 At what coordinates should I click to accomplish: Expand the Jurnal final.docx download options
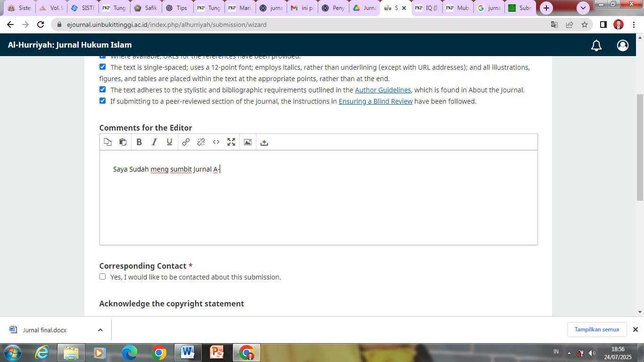[100, 330]
